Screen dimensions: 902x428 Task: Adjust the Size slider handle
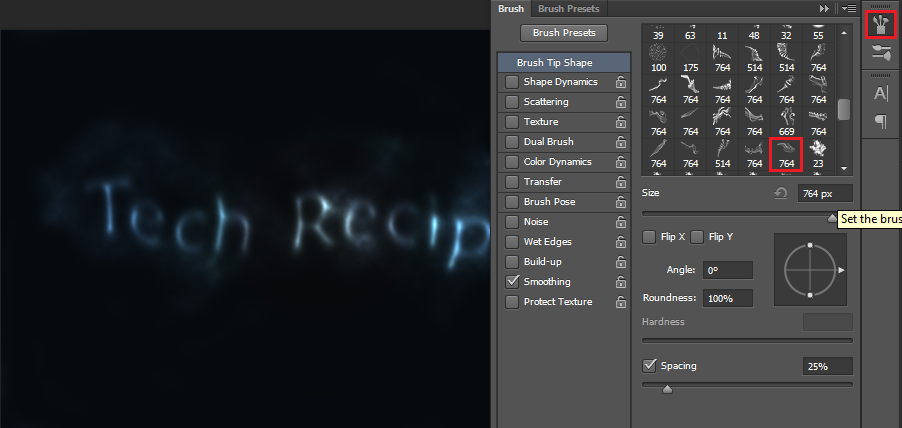pos(832,217)
